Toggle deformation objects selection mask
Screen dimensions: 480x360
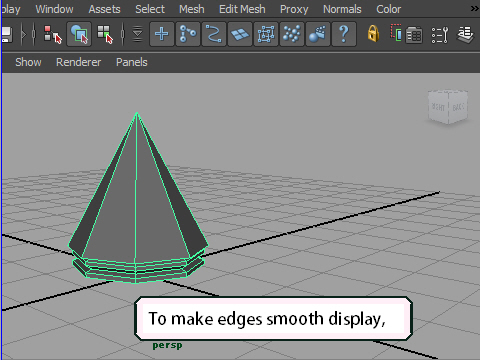pos(266,34)
